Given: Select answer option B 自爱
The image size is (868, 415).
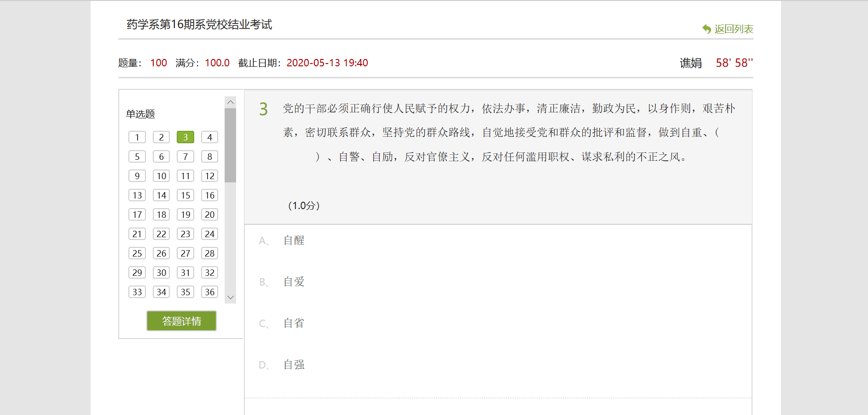Looking at the screenshot, I should [x=294, y=282].
